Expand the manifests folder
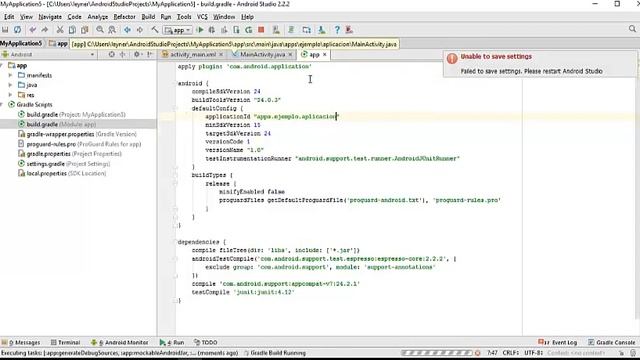The width and height of the screenshot is (640, 360). click(x=10, y=75)
